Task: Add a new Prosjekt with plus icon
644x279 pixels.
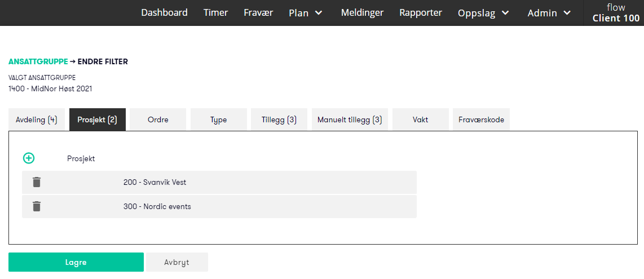Action: (29, 158)
